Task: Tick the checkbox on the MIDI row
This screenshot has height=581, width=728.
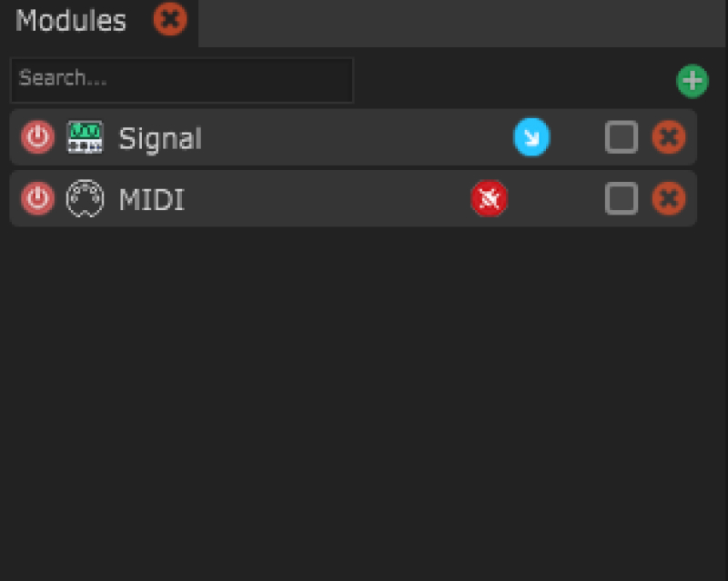Action: [622, 198]
